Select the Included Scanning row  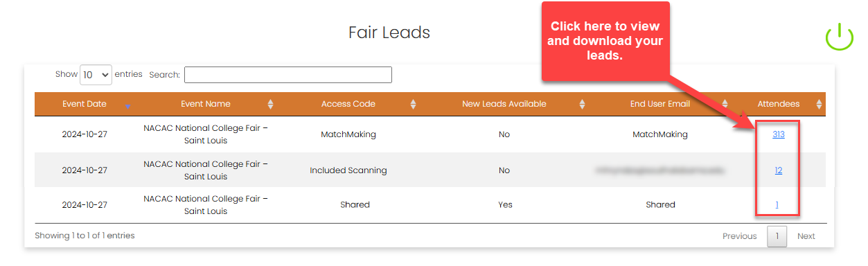[x=429, y=170]
